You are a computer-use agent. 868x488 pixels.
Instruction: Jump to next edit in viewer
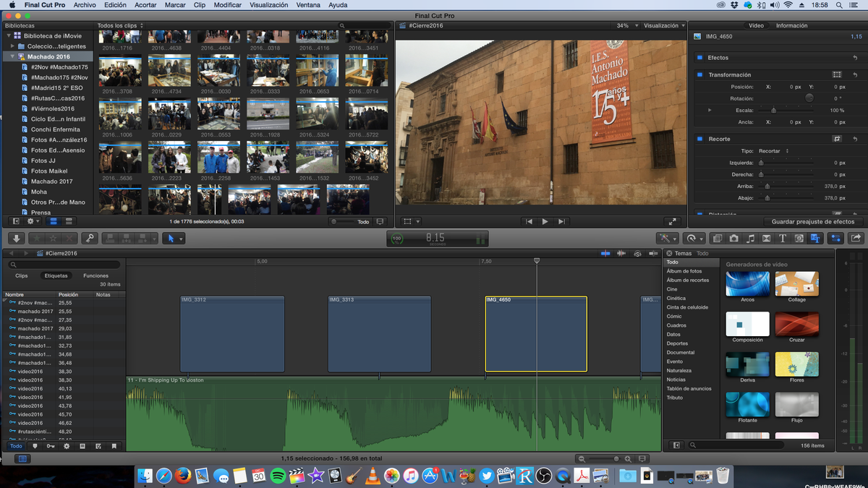pos(561,221)
